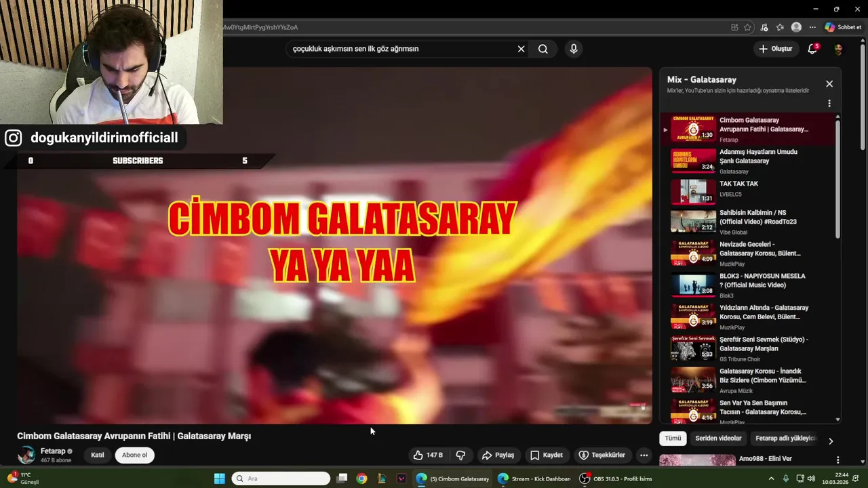Click the Teşekkürler thanks button
Viewport: 868px width, 488px height.
602,455
